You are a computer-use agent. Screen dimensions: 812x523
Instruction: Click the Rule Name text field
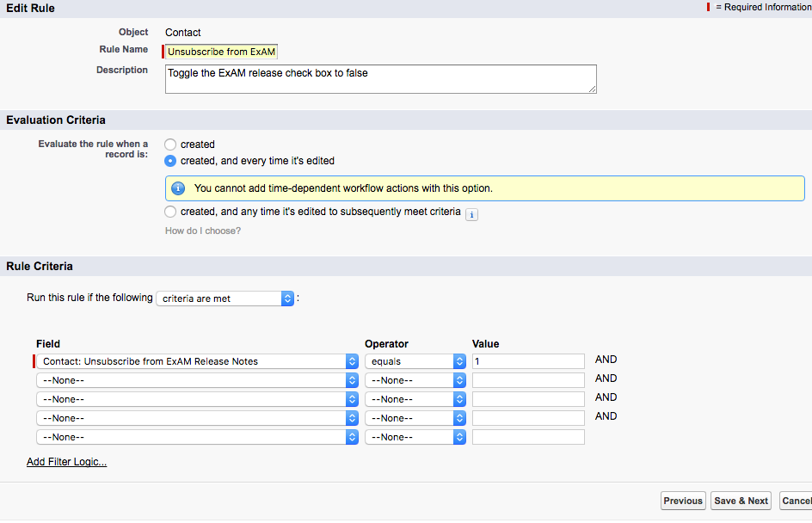[x=222, y=52]
